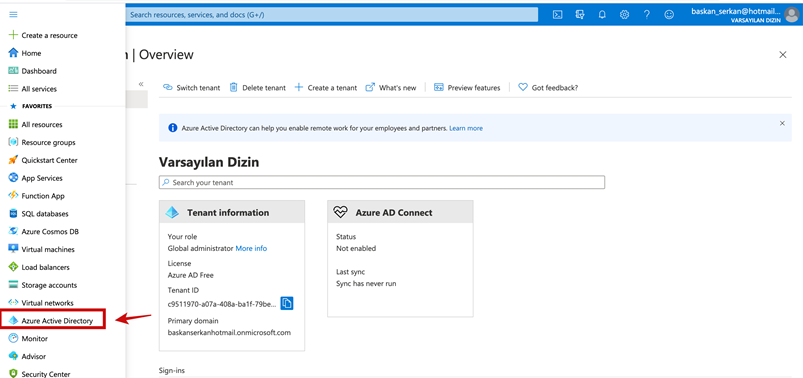Click the Monitor gauge icon
Viewport: 803px width, 378px height.
coord(13,339)
